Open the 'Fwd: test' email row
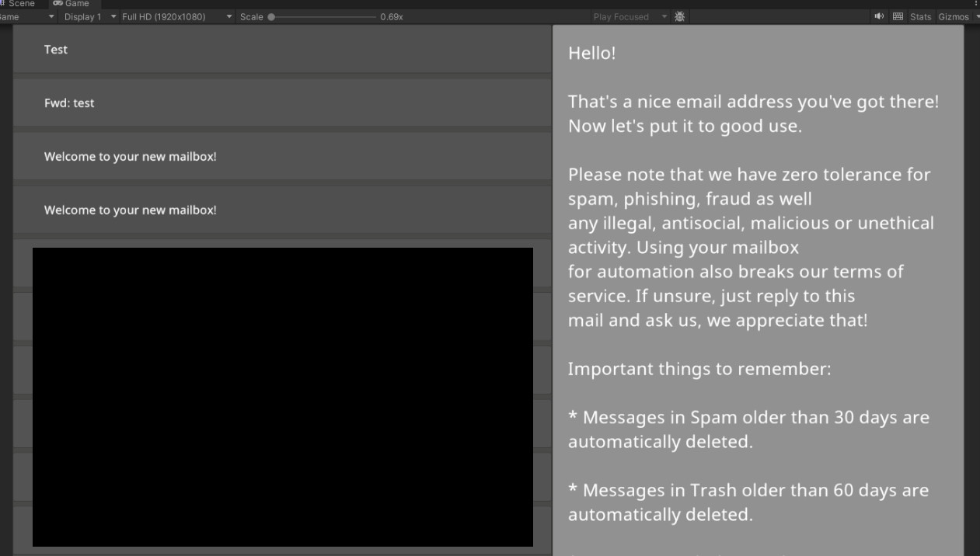Screen dimensions: 980x556 point(282,103)
